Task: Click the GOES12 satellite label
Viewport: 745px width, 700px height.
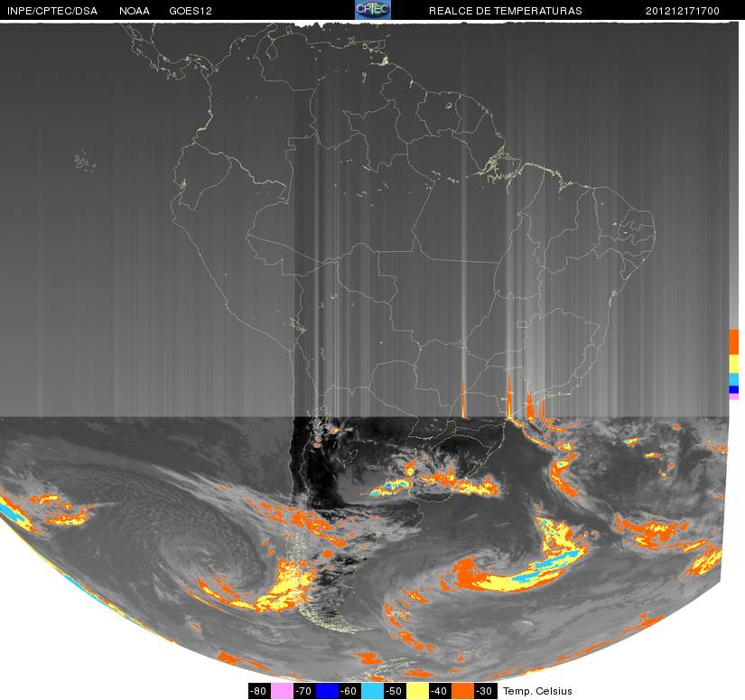Action: (191, 11)
